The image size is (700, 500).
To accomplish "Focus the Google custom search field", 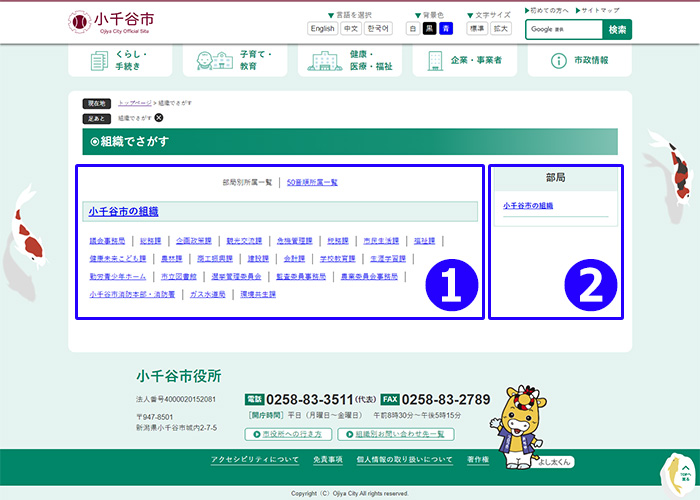I will point(564,29).
